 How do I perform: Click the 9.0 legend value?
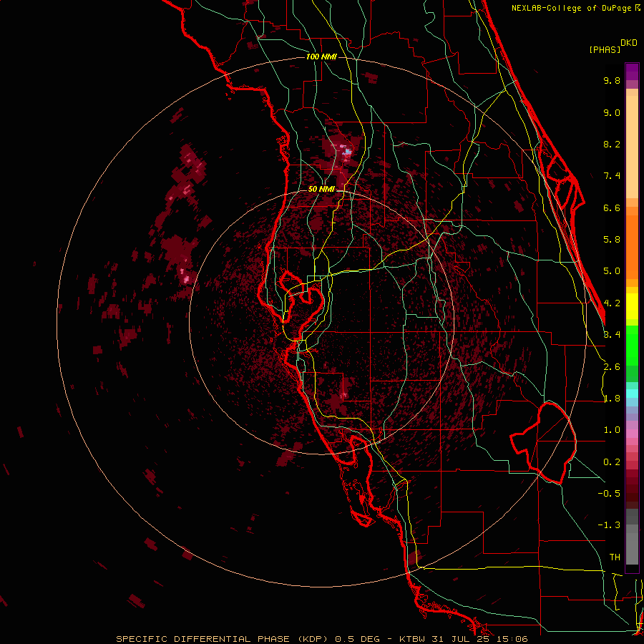612,112
